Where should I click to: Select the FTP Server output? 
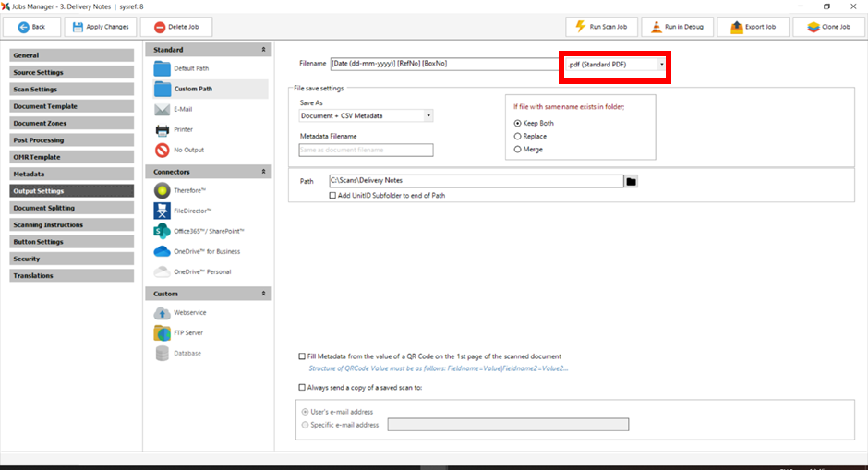tap(162, 332)
